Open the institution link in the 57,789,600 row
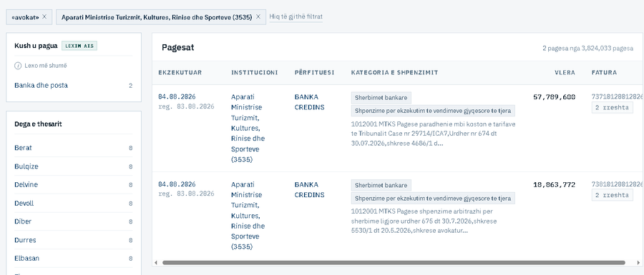This screenshot has height=275, width=644. tap(248, 129)
